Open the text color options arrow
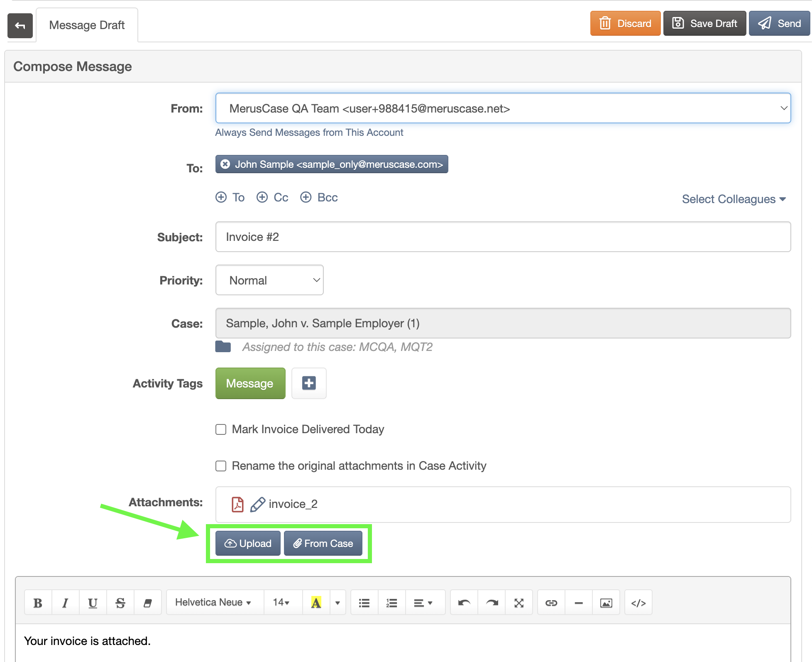 click(x=338, y=603)
